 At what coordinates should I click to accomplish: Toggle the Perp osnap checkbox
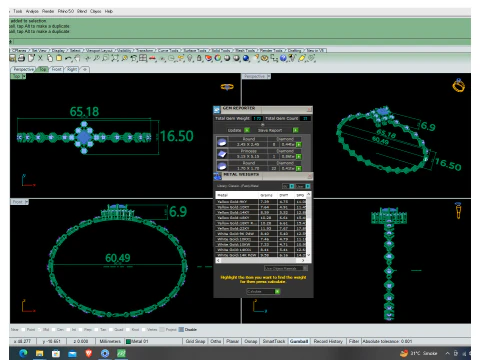coord(80,329)
